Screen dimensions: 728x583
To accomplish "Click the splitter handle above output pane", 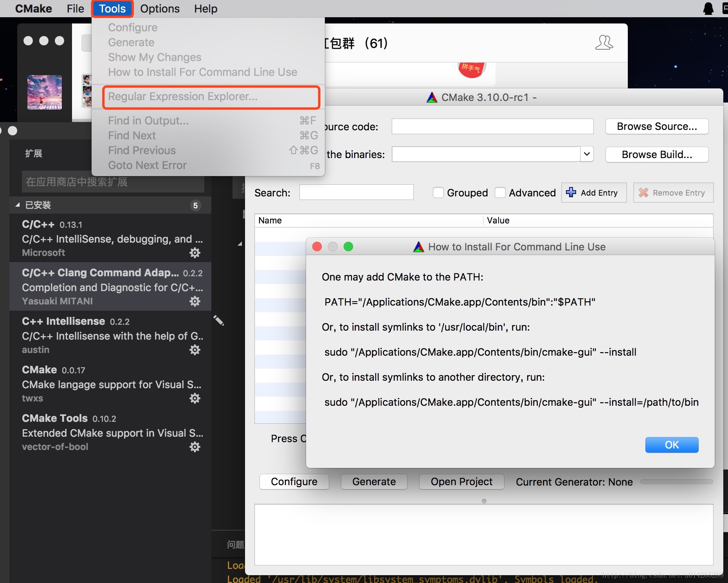I will coord(484,501).
